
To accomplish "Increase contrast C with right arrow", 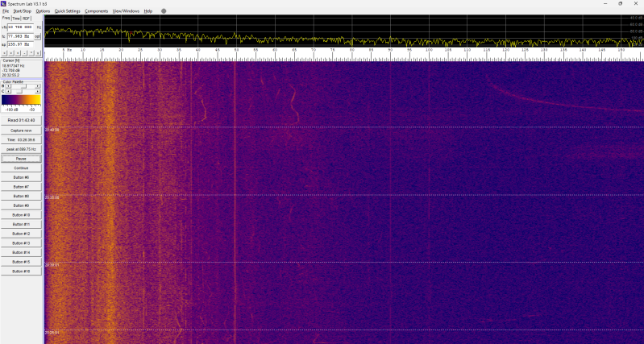I will click(38, 91).
